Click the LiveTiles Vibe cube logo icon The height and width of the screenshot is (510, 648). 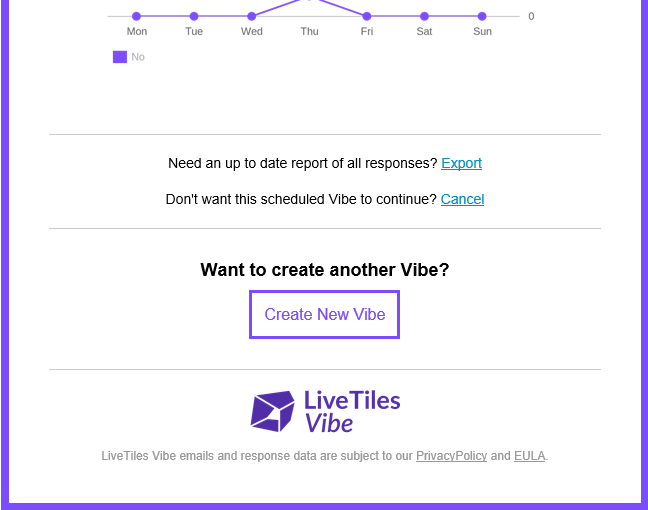click(272, 411)
